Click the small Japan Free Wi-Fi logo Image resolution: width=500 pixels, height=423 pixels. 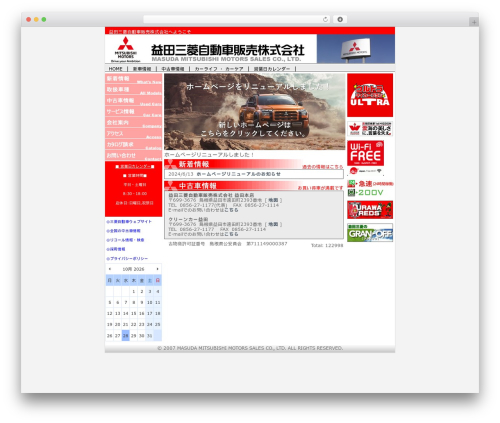(x=365, y=171)
